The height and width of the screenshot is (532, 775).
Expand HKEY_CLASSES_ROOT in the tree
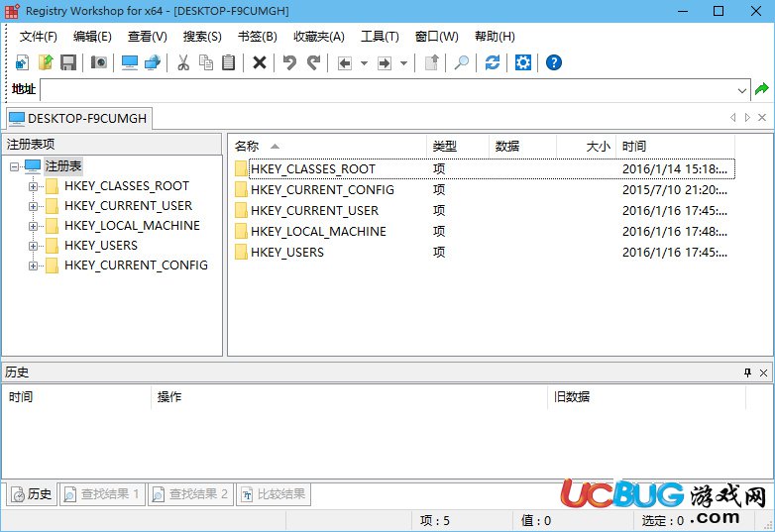tap(33, 186)
